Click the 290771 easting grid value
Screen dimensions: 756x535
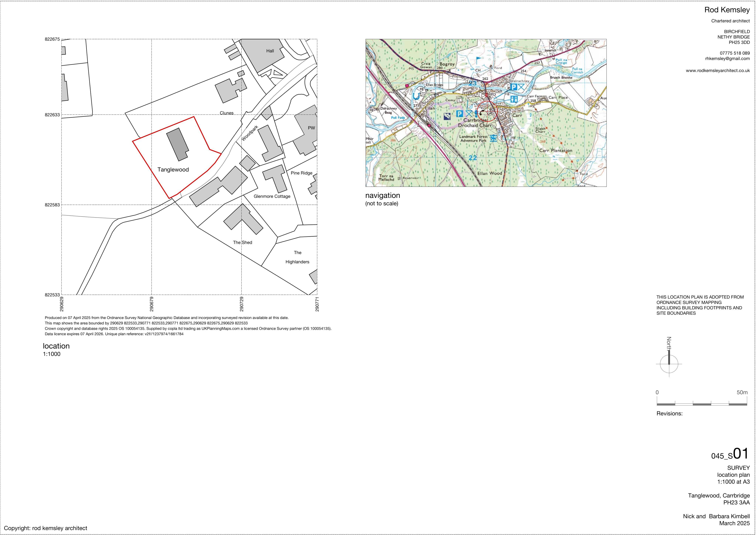coord(317,304)
